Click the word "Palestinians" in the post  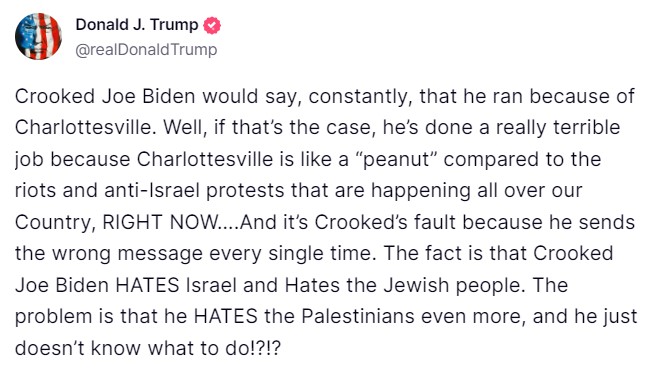click(358, 316)
